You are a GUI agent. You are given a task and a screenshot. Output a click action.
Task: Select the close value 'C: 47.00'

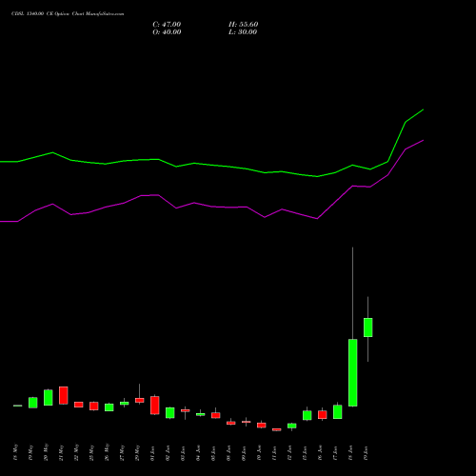(167, 25)
